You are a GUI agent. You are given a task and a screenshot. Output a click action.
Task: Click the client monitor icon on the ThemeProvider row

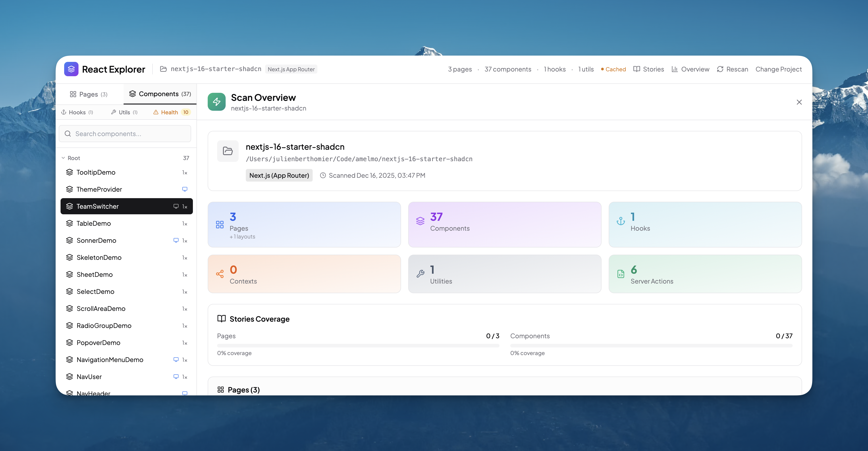[185, 189]
